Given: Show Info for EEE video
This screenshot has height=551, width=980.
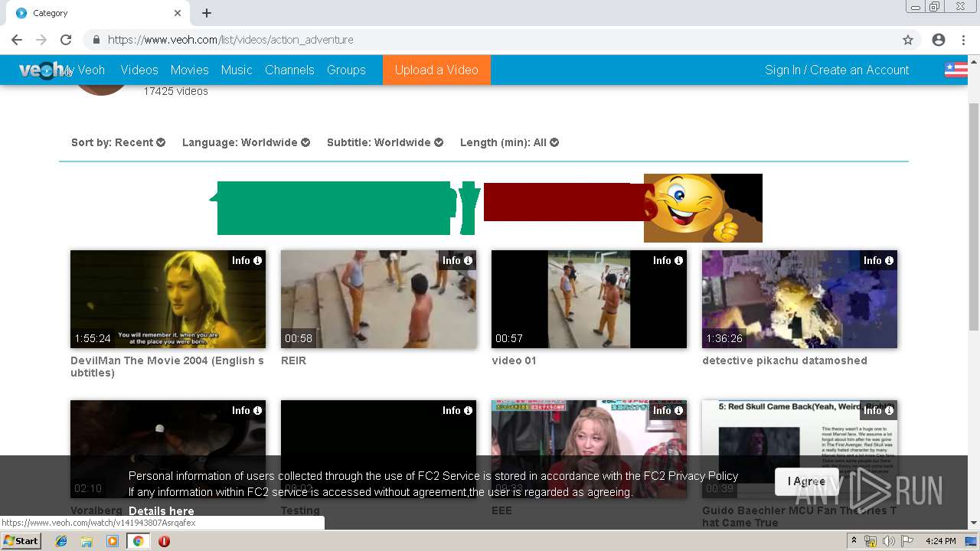Looking at the screenshot, I should tap(668, 410).
